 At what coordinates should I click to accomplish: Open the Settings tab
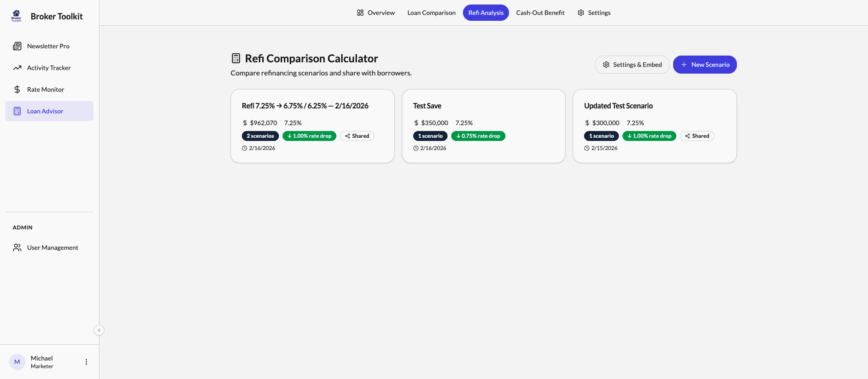tap(594, 13)
